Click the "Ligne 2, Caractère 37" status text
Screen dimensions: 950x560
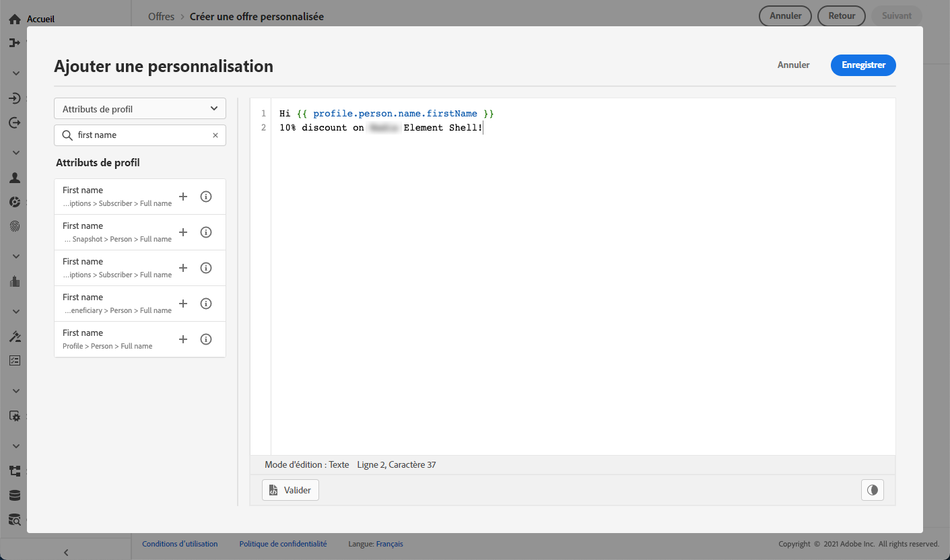pyautogui.click(x=397, y=465)
